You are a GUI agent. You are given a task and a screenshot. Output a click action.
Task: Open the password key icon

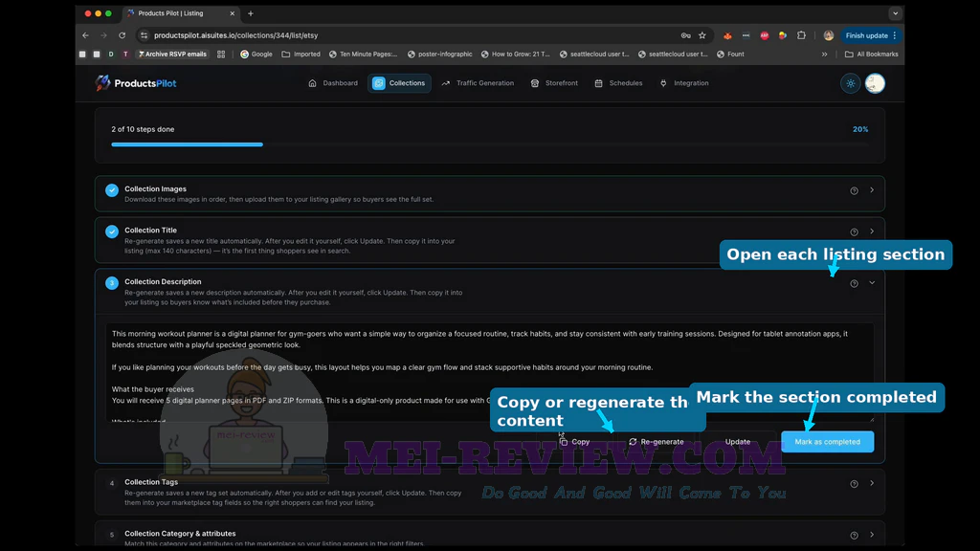(685, 35)
